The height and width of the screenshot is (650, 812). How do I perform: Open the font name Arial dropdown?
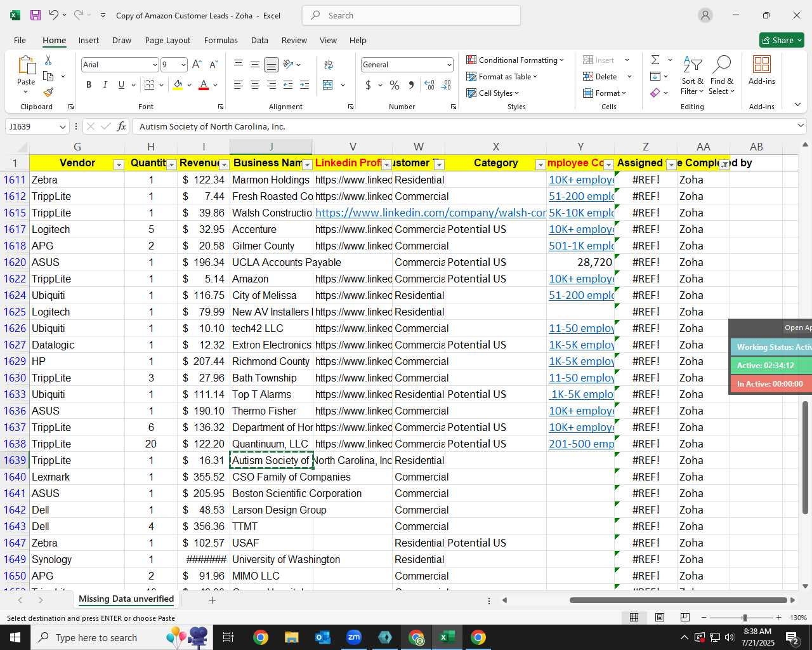(154, 65)
